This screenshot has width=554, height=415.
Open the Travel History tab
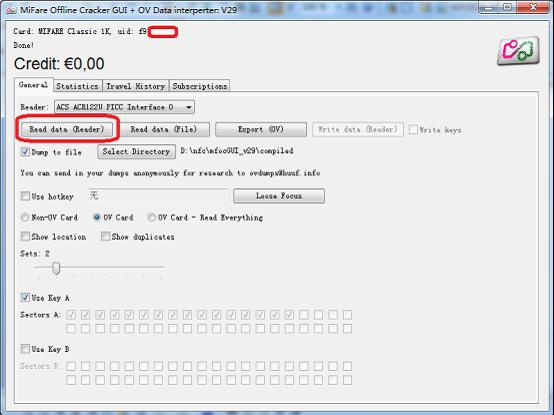pyautogui.click(x=136, y=86)
